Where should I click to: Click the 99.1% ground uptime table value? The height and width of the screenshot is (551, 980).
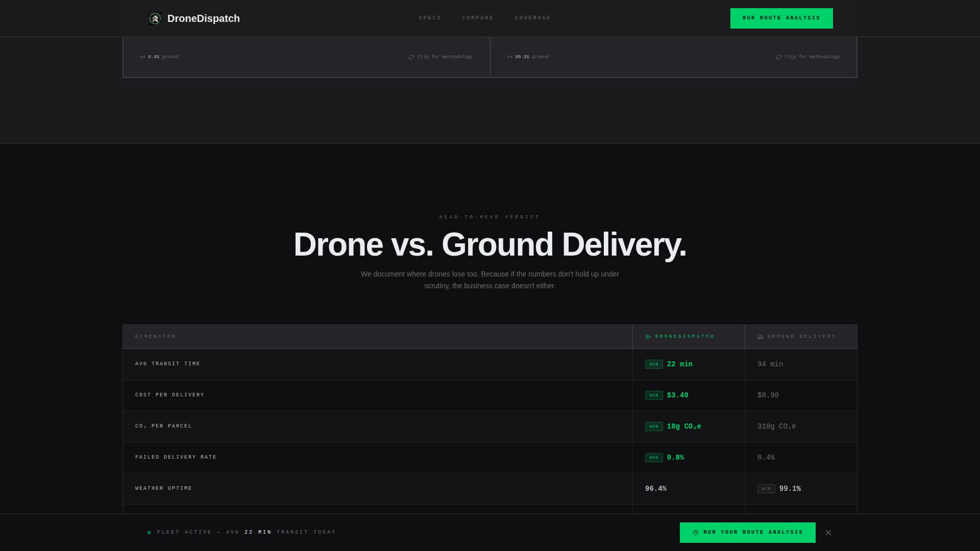point(790,489)
